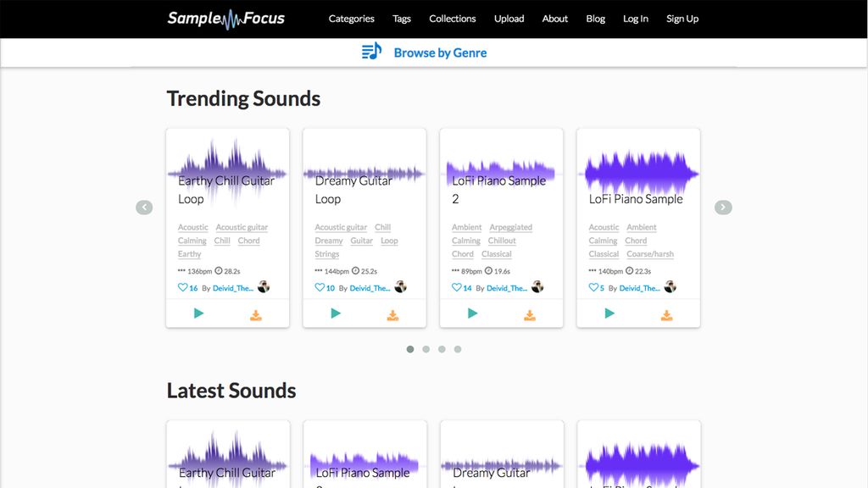Switch to the Blog section

coord(595,18)
